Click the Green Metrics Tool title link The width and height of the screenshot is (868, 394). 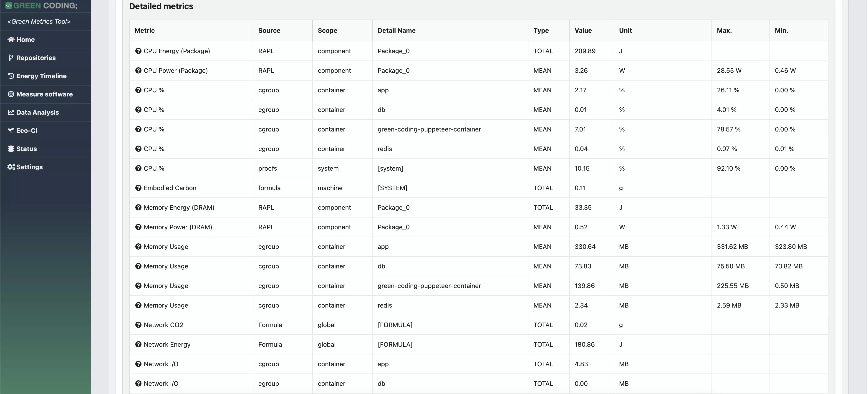click(x=39, y=21)
